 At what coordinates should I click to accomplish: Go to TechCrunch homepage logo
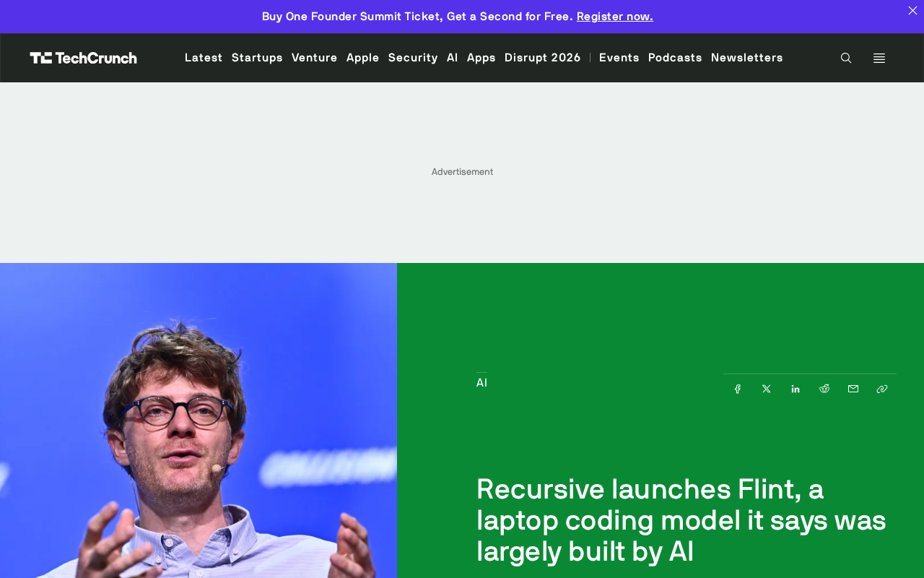coord(84,58)
